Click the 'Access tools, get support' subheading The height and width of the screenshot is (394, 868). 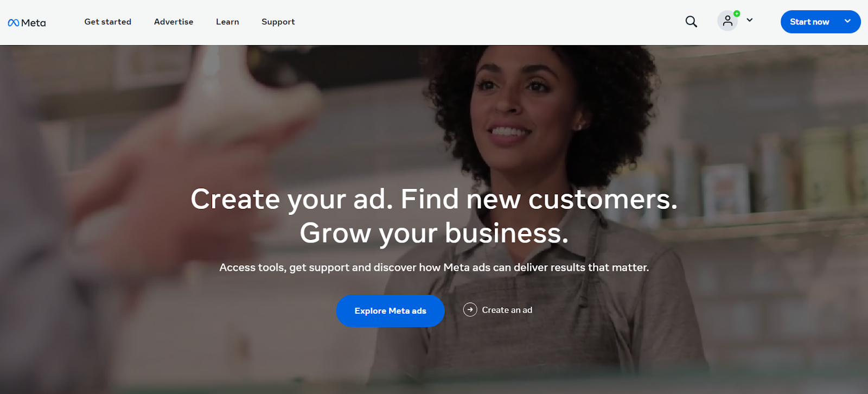(434, 268)
